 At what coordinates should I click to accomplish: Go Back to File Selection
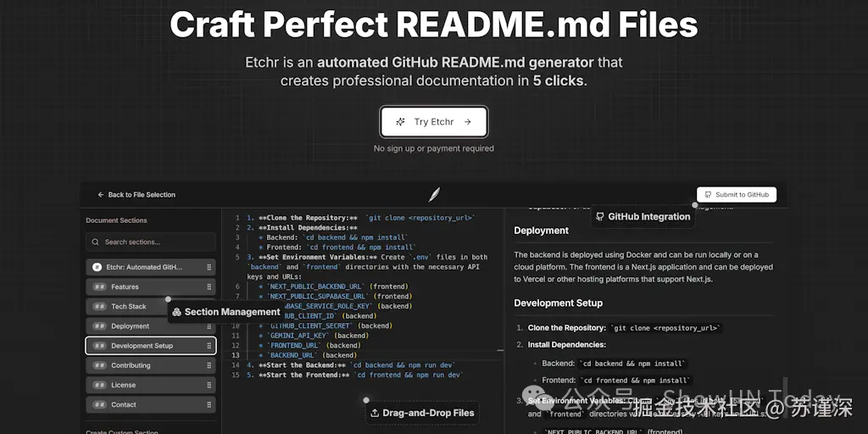pyautogui.click(x=136, y=195)
